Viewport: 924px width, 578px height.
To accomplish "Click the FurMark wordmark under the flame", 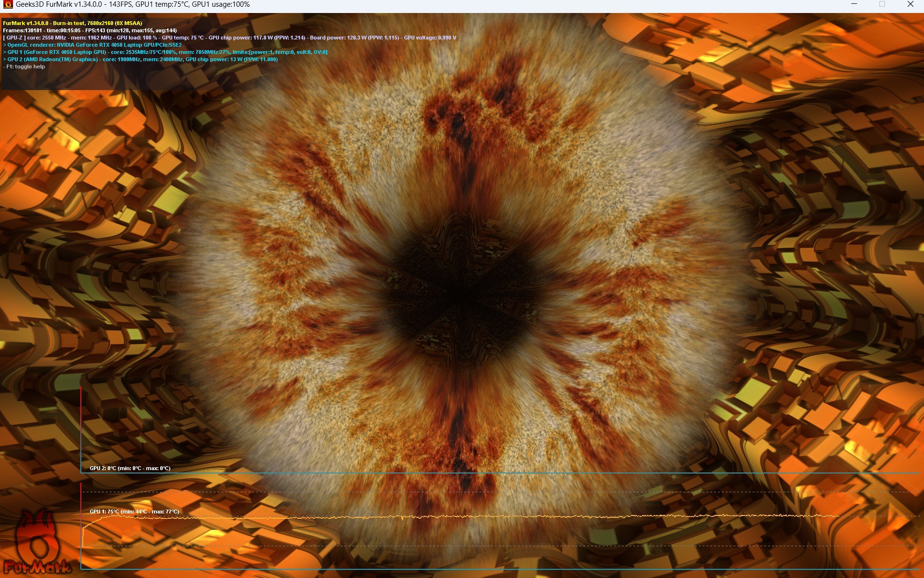I will click(37, 567).
